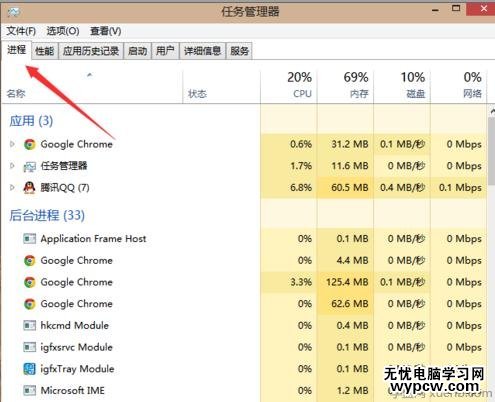Image resolution: width=495 pixels, height=402 pixels.
Task: Maximize the 任务管理器 window
Action: coord(456,9)
